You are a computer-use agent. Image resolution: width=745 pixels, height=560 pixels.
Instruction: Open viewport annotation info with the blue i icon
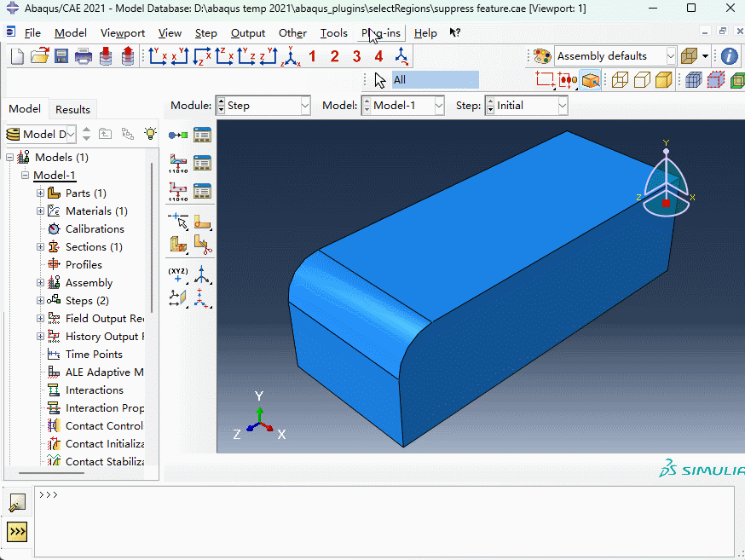tap(730, 55)
